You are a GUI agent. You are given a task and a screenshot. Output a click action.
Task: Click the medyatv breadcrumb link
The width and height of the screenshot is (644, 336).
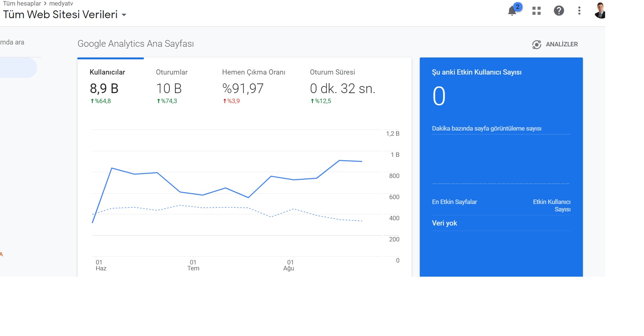click(x=61, y=3)
